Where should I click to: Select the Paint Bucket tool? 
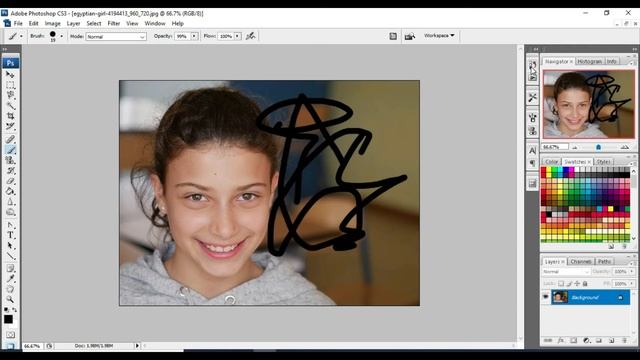tap(10, 191)
